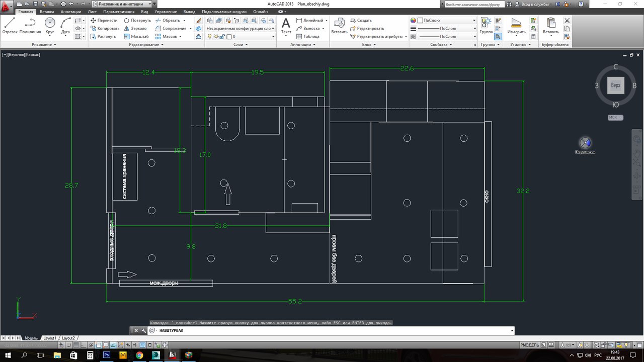644x362 pixels.
Task: Toggle the layer lock padlock icon
Action: (x=222, y=37)
